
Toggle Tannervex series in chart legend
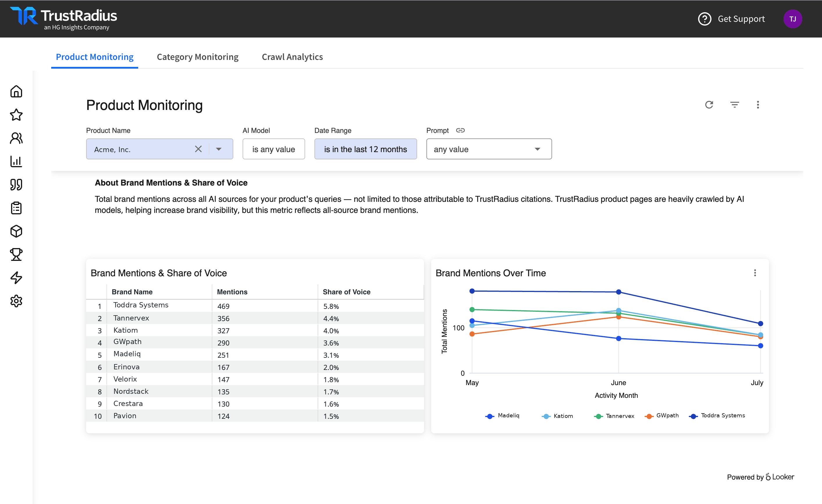[614, 416]
